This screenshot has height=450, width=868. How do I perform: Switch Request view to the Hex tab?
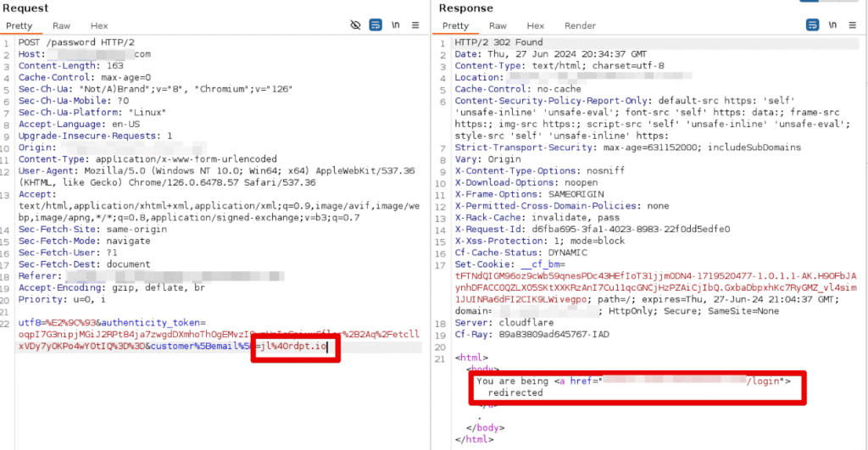[x=99, y=26]
